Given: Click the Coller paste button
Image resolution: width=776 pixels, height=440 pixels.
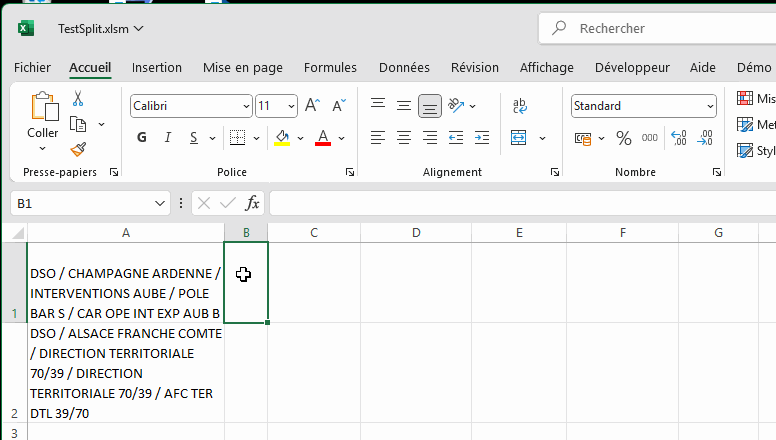Looking at the screenshot, I should (43, 116).
